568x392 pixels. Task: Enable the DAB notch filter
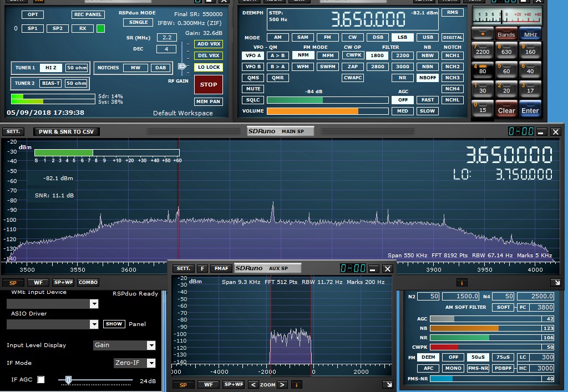pyautogui.click(x=160, y=68)
